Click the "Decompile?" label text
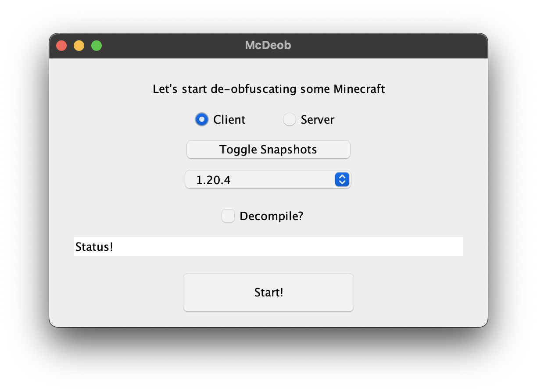537x392 pixels. (x=271, y=216)
